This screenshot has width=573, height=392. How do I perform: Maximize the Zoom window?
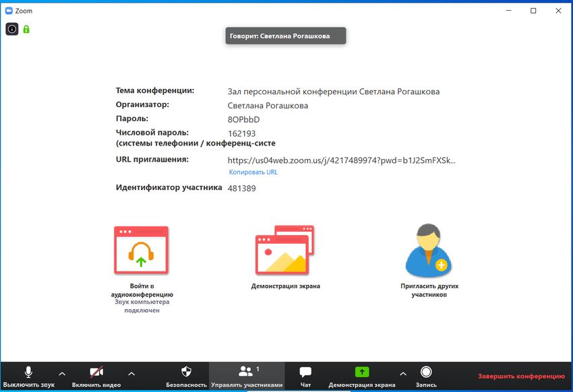pyautogui.click(x=533, y=11)
